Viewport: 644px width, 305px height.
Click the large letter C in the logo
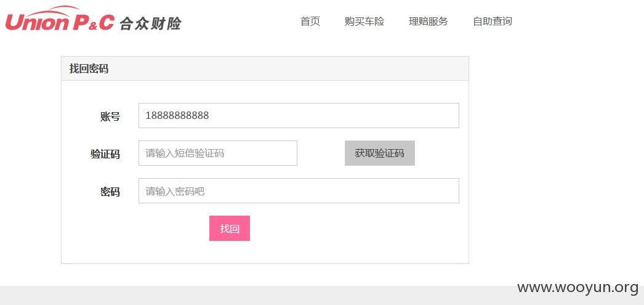tap(106, 22)
